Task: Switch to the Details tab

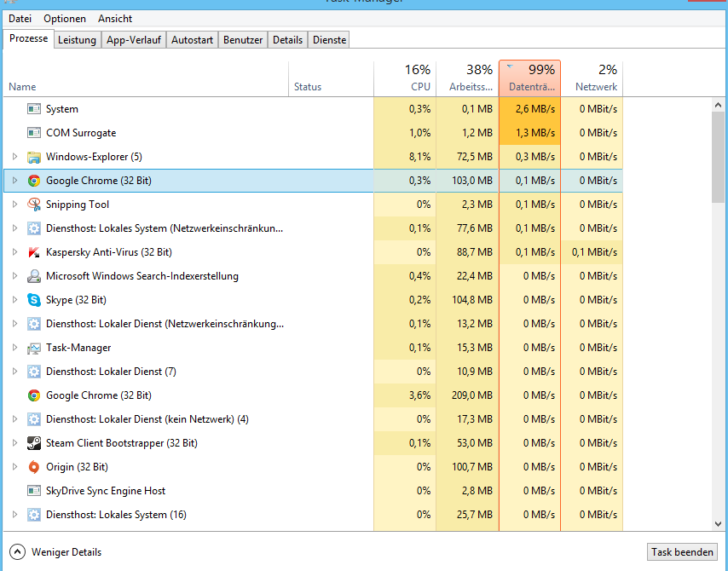Action: click(x=288, y=40)
